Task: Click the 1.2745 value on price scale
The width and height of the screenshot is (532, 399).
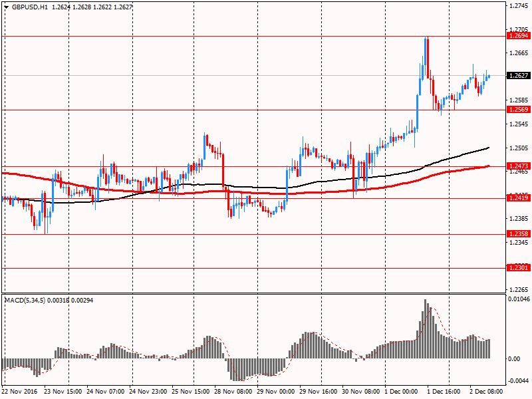Action: (x=518, y=6)
